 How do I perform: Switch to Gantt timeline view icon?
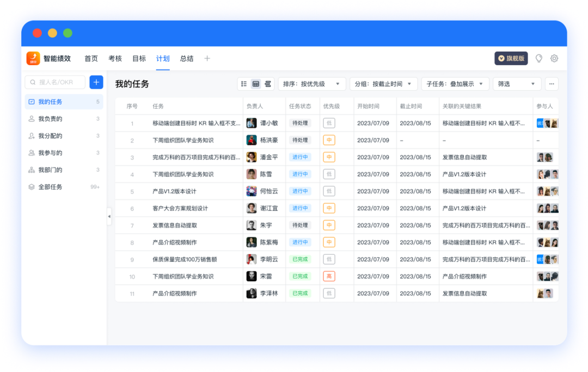coord(268,84)
